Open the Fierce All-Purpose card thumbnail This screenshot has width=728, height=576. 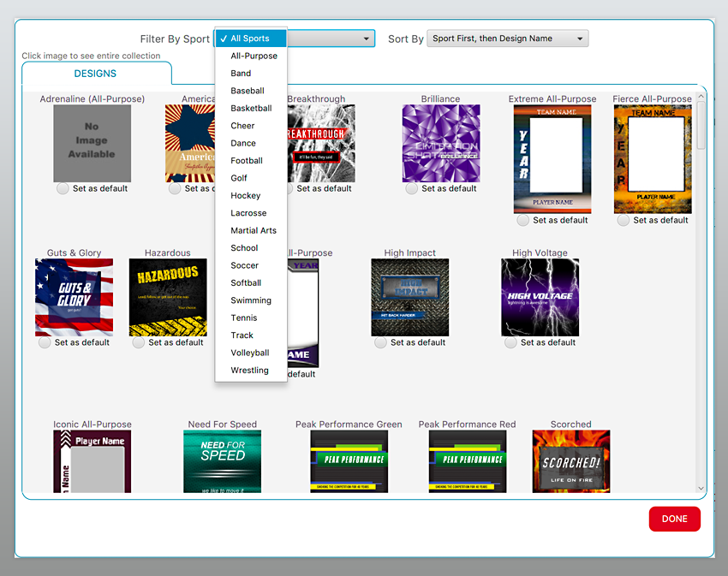point(653,159)
